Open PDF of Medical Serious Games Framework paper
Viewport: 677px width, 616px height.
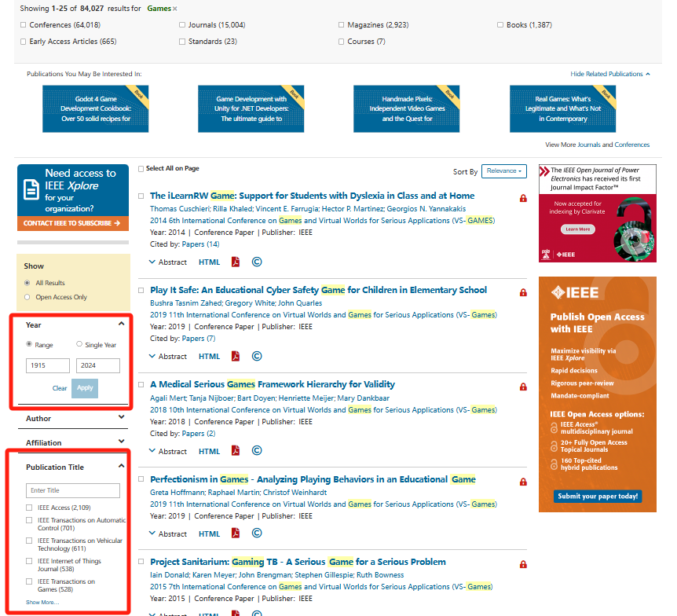236,450
